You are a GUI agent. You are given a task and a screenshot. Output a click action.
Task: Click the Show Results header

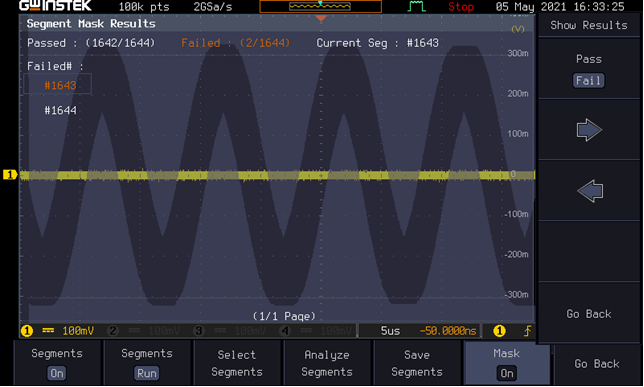tap(589, 25)
